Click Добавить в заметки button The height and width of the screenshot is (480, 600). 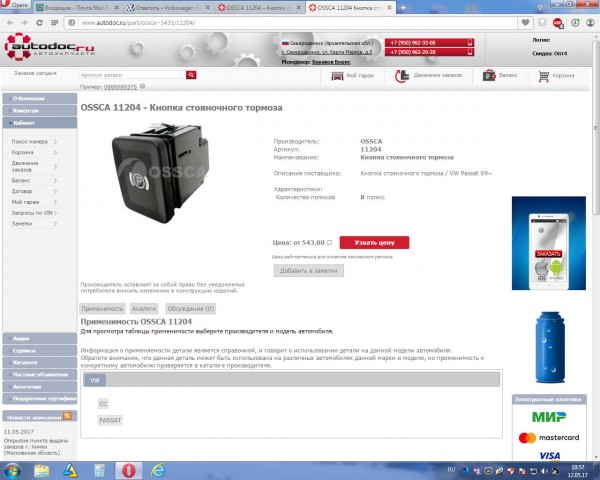[308, 271]
